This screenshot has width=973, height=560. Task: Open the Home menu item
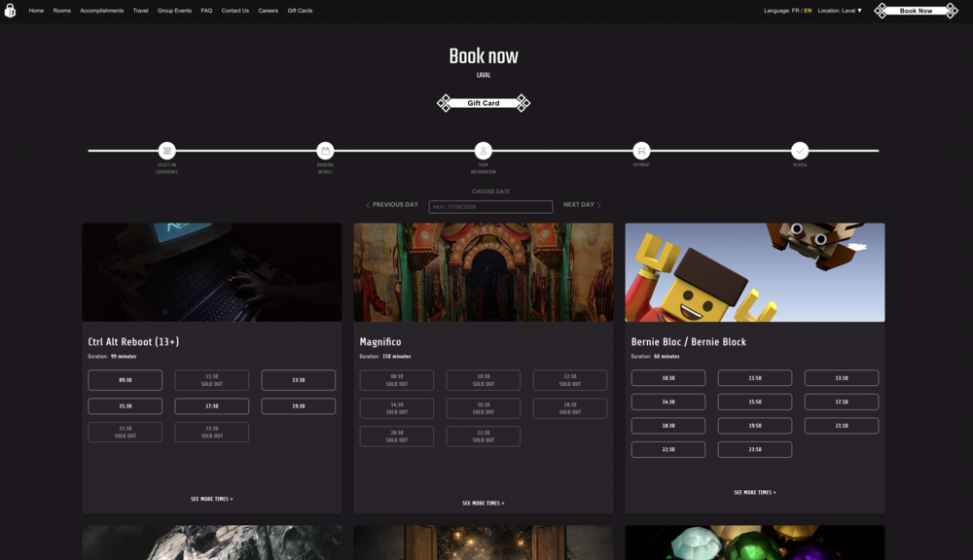(36, 11)
